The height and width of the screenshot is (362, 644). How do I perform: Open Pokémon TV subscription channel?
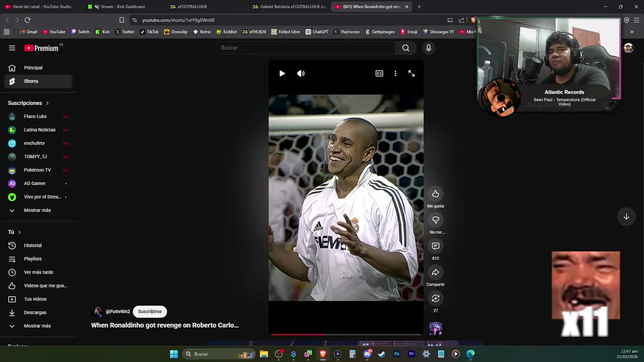pos(38,170)
